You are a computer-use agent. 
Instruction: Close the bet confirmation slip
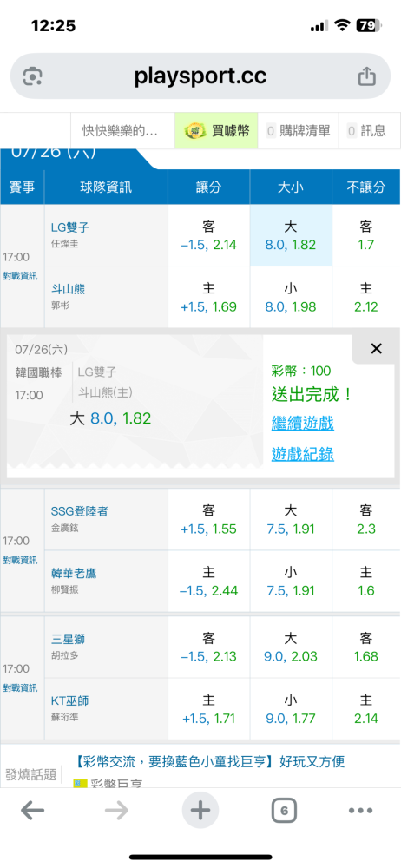click(x=376, y=348)
